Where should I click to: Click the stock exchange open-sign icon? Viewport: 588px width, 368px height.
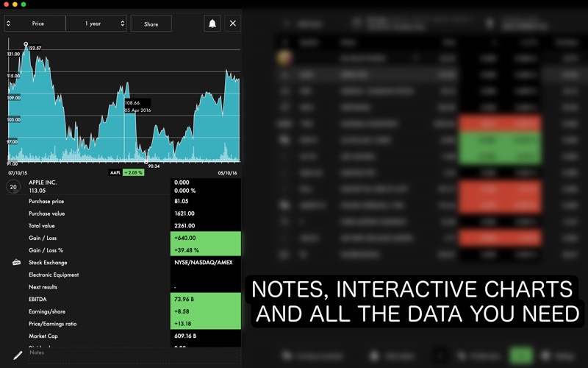pos(16,263)
